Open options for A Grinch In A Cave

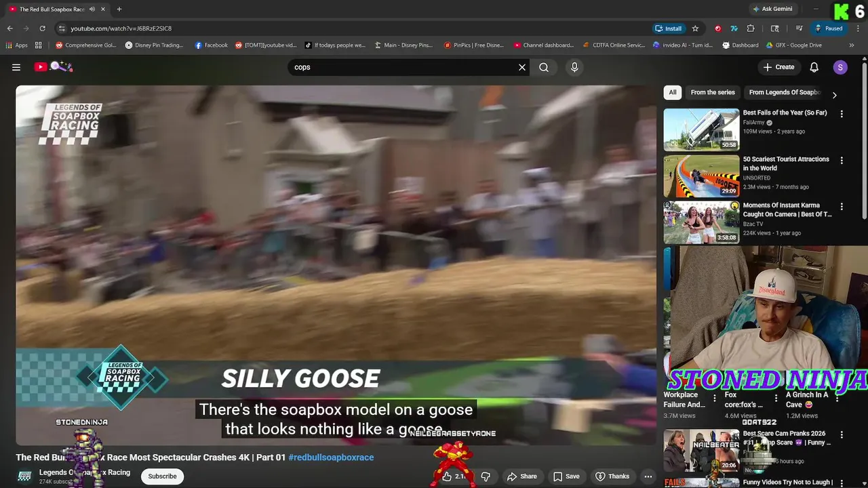coord(836,399)
